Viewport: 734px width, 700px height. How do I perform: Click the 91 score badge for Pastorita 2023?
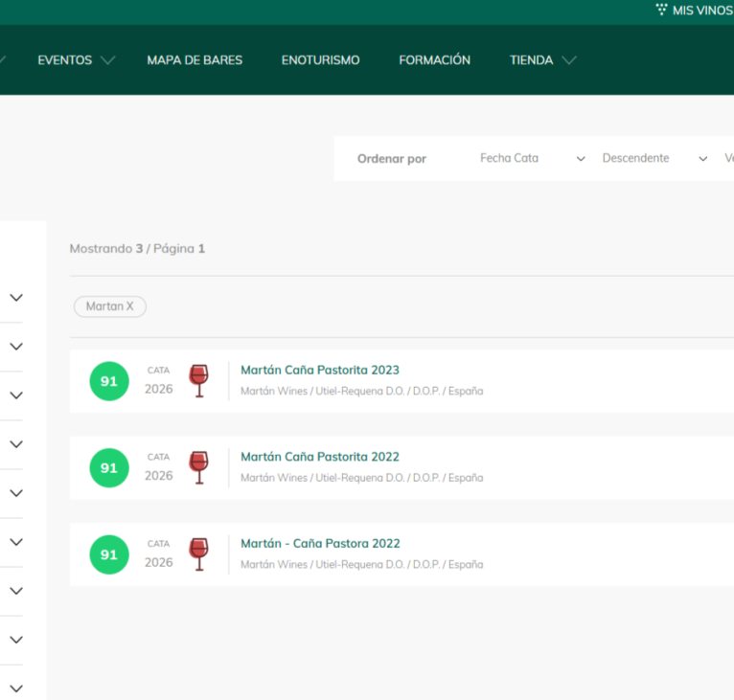tap(109, 381)
